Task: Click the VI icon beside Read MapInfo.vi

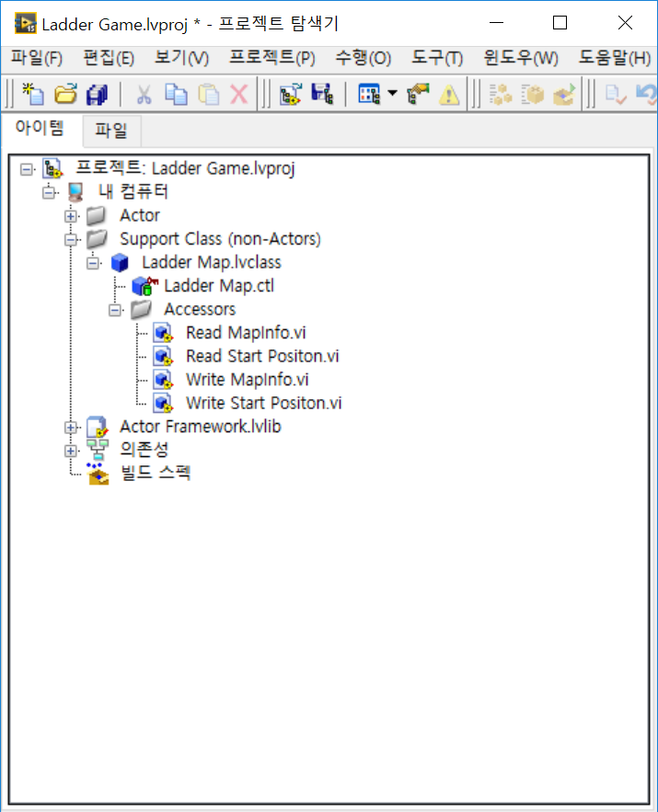Action: (x=163, y=333)
